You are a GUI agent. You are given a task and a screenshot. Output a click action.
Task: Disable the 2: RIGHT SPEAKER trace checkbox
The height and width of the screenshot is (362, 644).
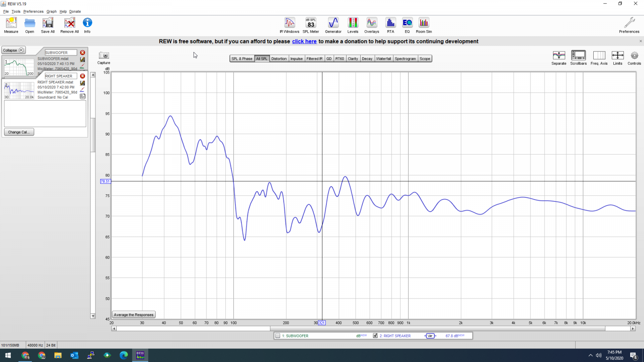pos(376,336)
